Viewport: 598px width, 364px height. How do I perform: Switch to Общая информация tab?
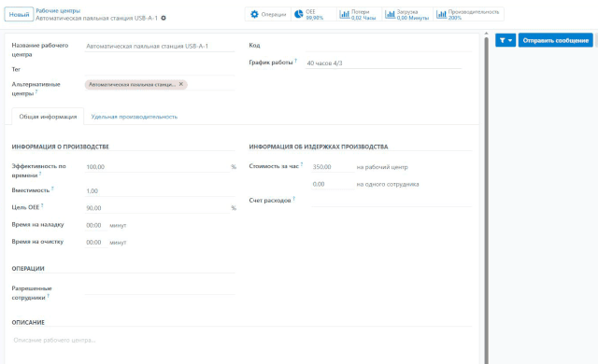coord(48,117)
